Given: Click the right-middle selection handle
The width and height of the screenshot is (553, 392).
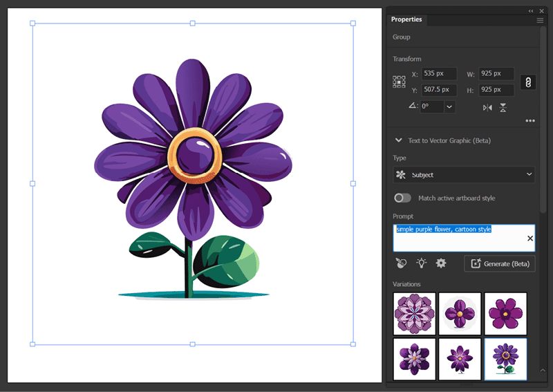Looking at the screenshot, I should click(353, 183).
